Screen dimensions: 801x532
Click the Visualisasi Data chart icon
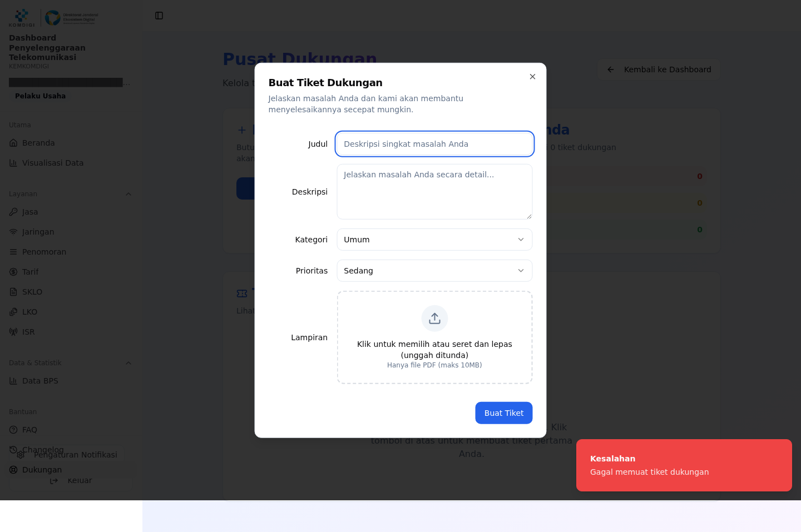(13, 163)
